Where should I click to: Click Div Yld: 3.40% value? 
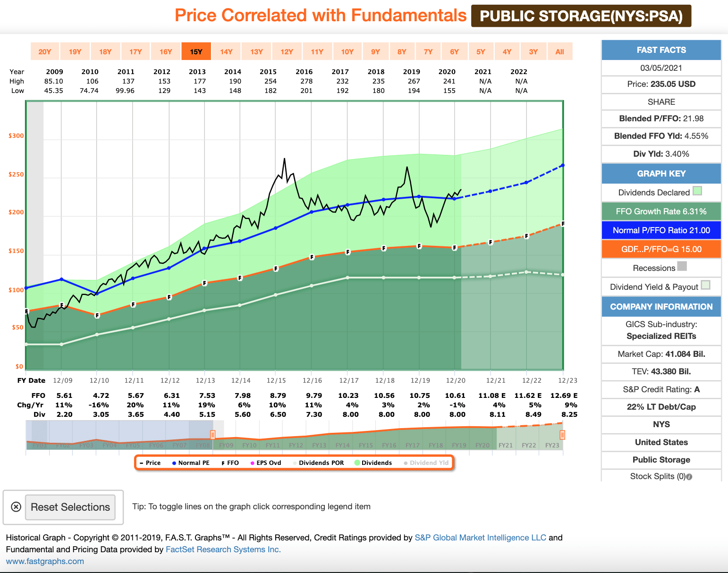pyautogui.click(x=661, y=154)
